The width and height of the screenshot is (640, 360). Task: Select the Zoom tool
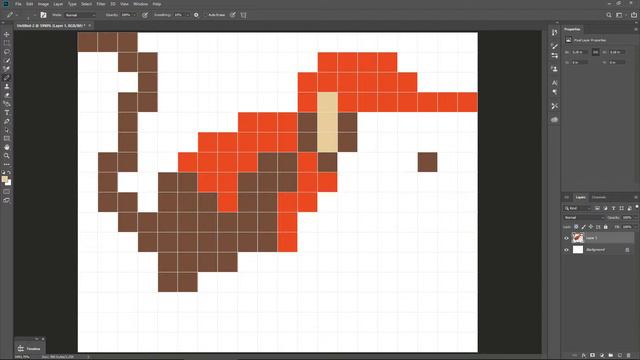click(x=7, y=156)
